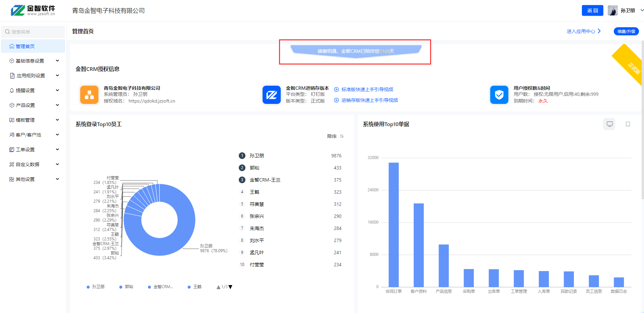The image size is (644, 313).
Task: Click the authorized domain https://qdokd.jzsoft.cn
Action: pyautogui.click(x=152, y=101)
